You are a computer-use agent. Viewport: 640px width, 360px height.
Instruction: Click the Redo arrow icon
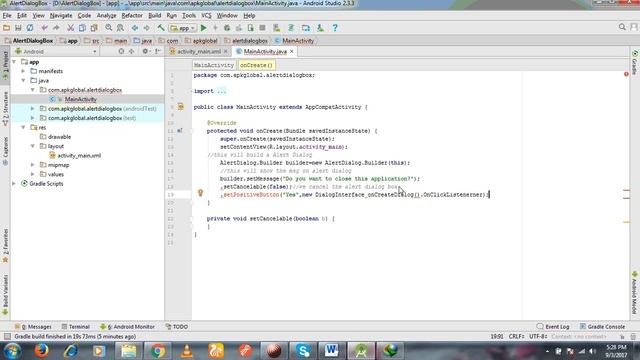pyautogui.click(x=56, y=28)
